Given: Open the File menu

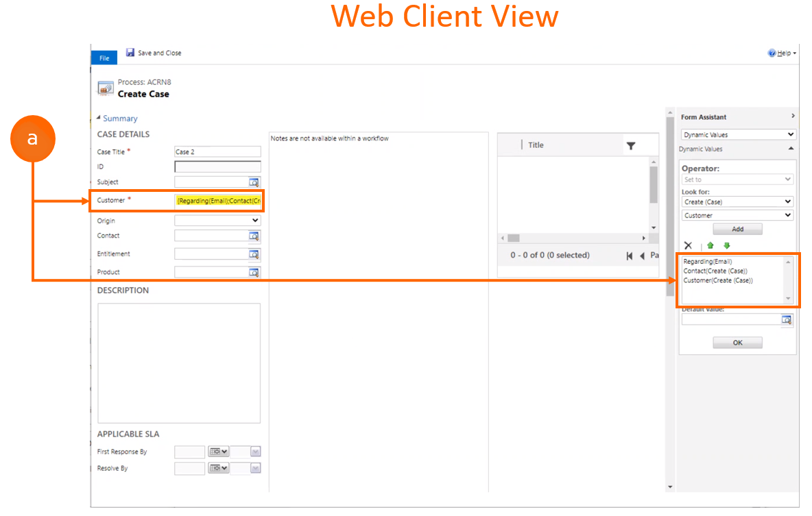Looking at the screenshot, I should point(104,58).
